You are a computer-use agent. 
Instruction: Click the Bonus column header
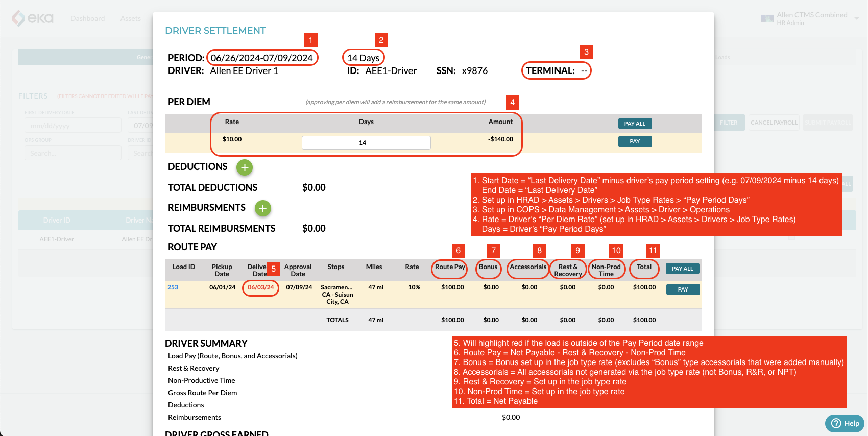(x=488, y=267)
